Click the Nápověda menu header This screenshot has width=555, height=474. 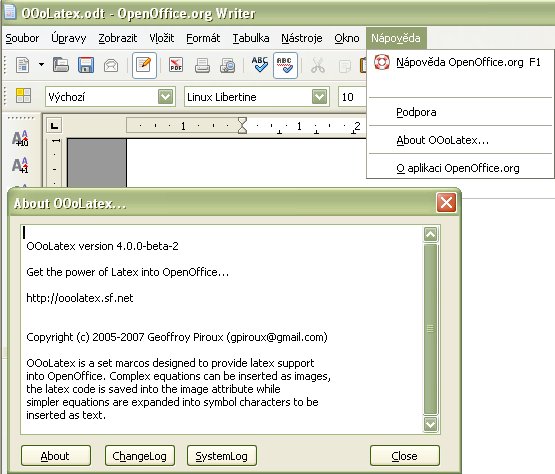coord(396,38)
